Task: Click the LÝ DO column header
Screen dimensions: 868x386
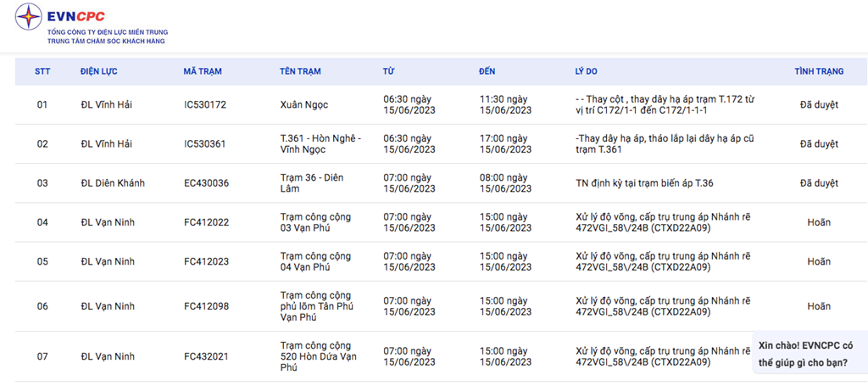Action: 587,71
